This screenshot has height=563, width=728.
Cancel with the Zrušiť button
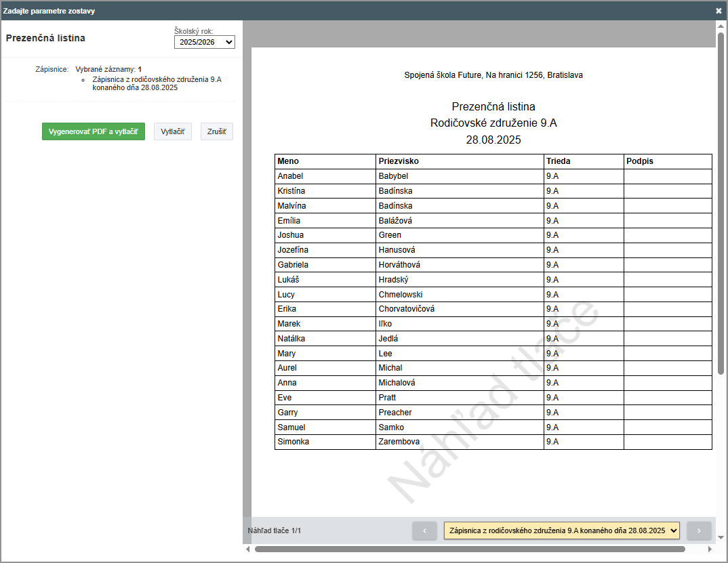(x=216, y=131)
